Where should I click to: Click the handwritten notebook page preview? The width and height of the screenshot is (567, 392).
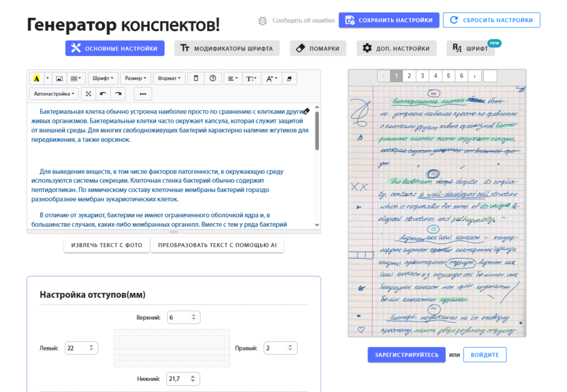click(437, 211)
